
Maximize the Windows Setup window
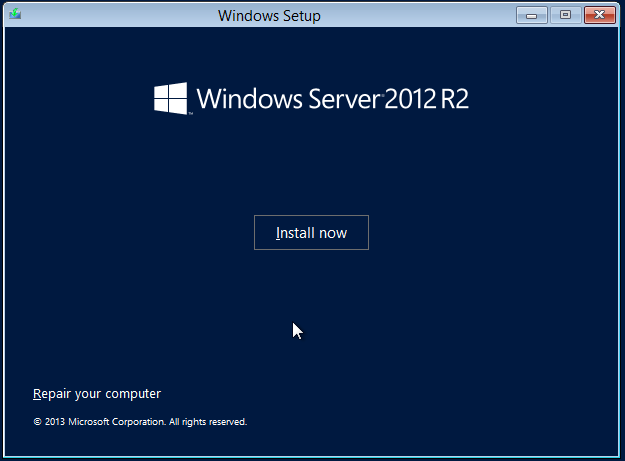[565, 16]
